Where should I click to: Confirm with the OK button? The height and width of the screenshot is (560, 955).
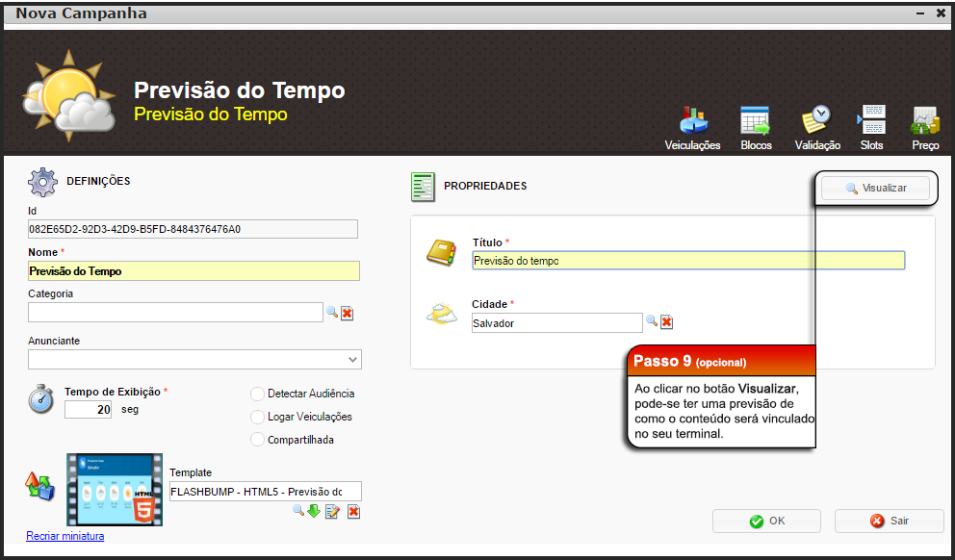coord(766,521)
